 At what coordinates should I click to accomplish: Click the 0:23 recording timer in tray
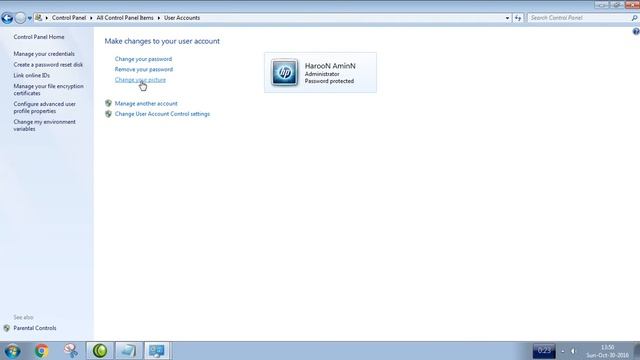(x=544, y=351)
